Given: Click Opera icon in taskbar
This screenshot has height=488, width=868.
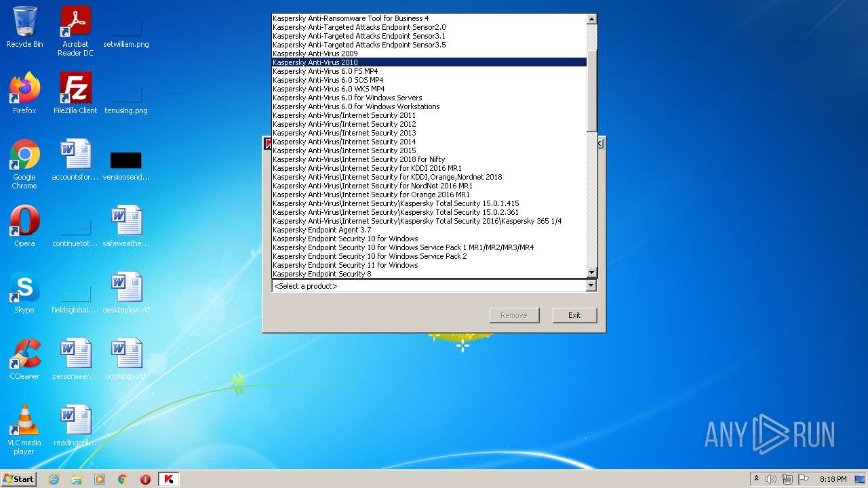Looking at the screenshot, I should [x=145, y=479].
